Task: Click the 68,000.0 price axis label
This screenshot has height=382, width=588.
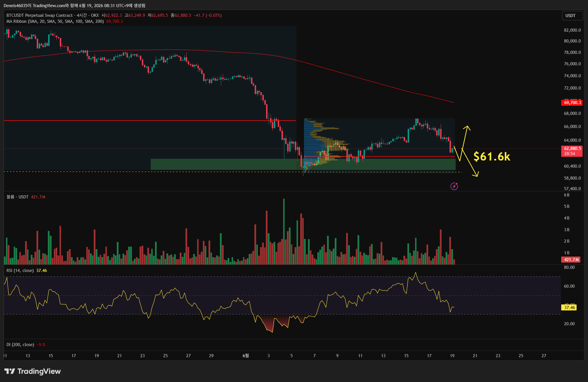Action: tap(572, 113)
